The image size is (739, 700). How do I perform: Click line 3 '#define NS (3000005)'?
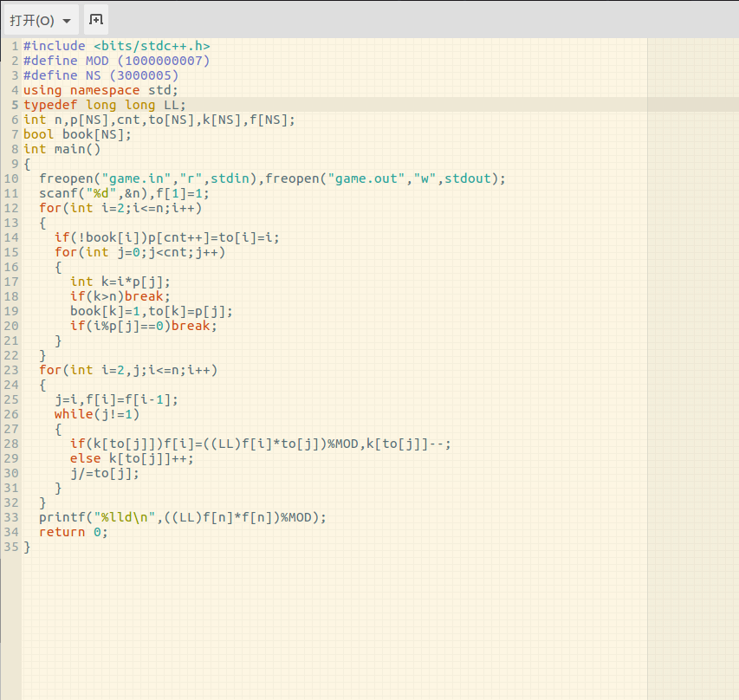pos(100,75)
